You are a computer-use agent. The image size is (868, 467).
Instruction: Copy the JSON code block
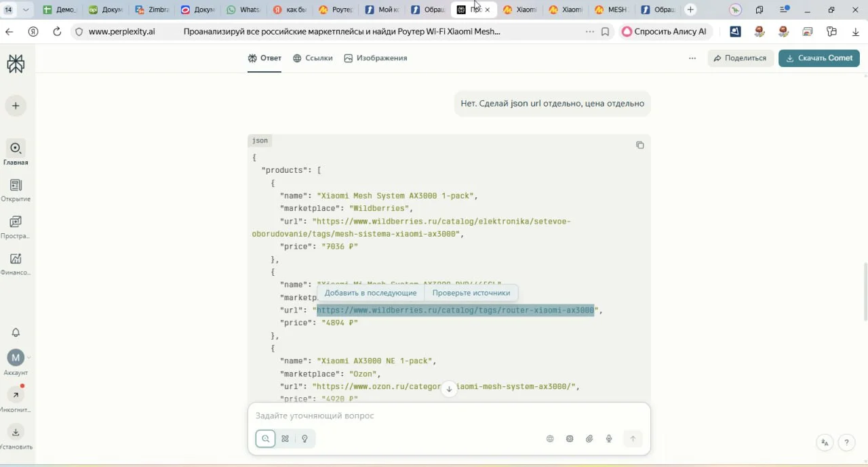click(639, 145)
